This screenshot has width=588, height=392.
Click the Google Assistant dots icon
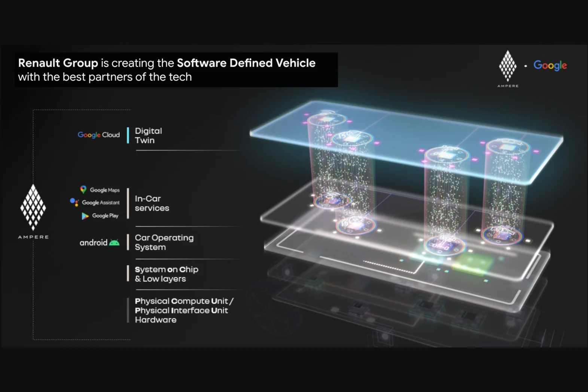74,203
